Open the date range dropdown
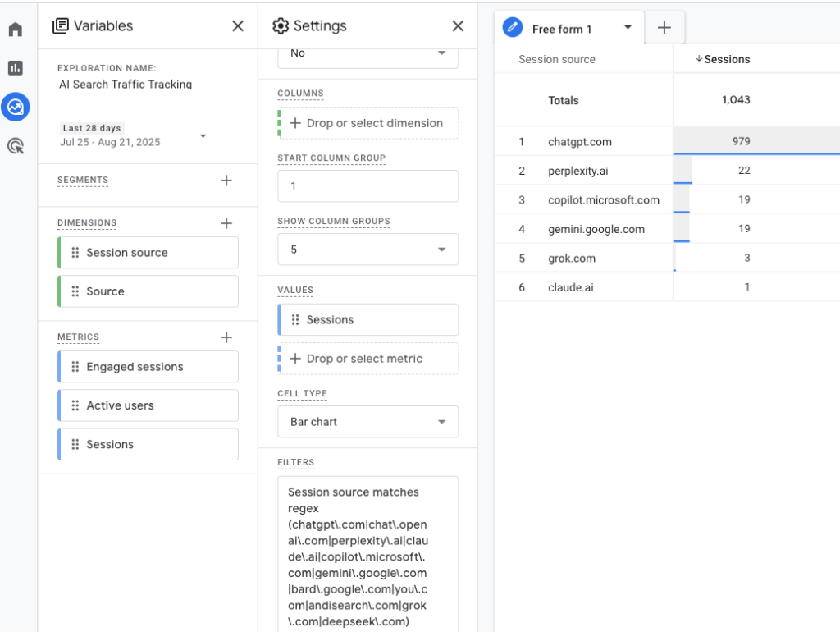 203,136
